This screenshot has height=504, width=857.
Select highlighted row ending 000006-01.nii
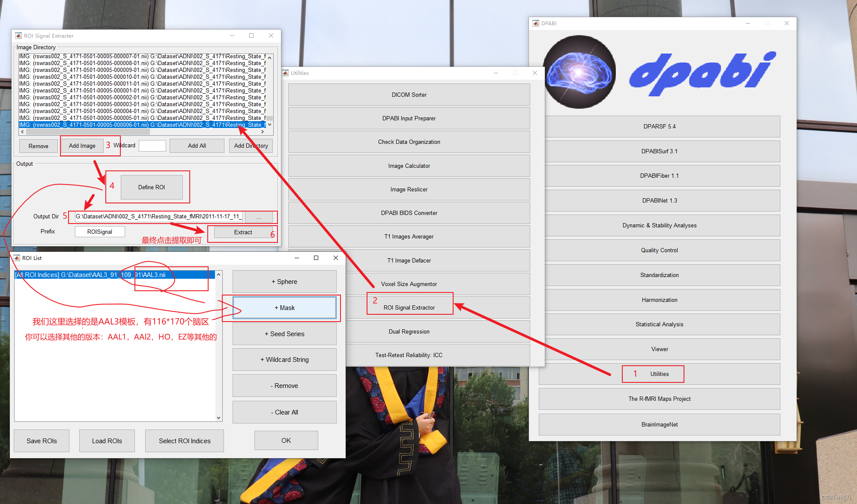click(x=142, y=125)
